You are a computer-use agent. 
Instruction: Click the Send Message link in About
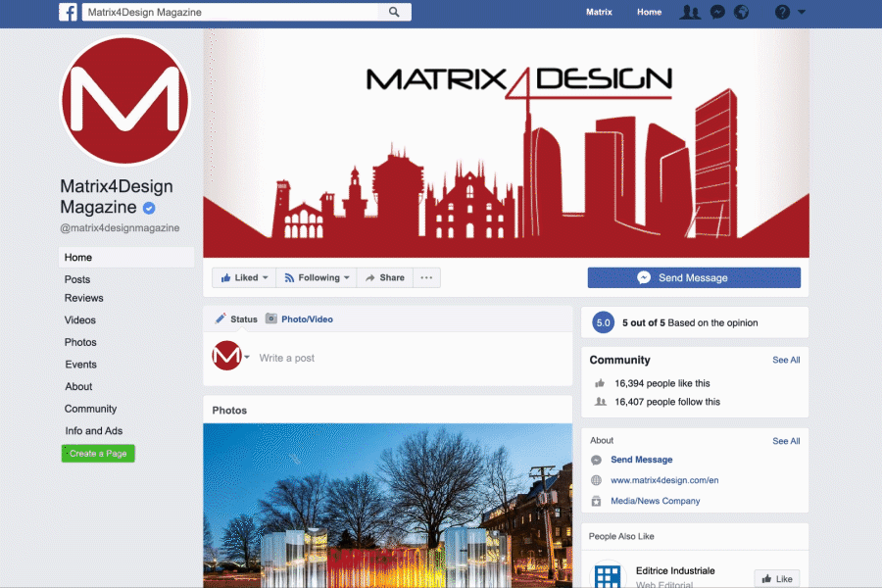tap(641, 460)
